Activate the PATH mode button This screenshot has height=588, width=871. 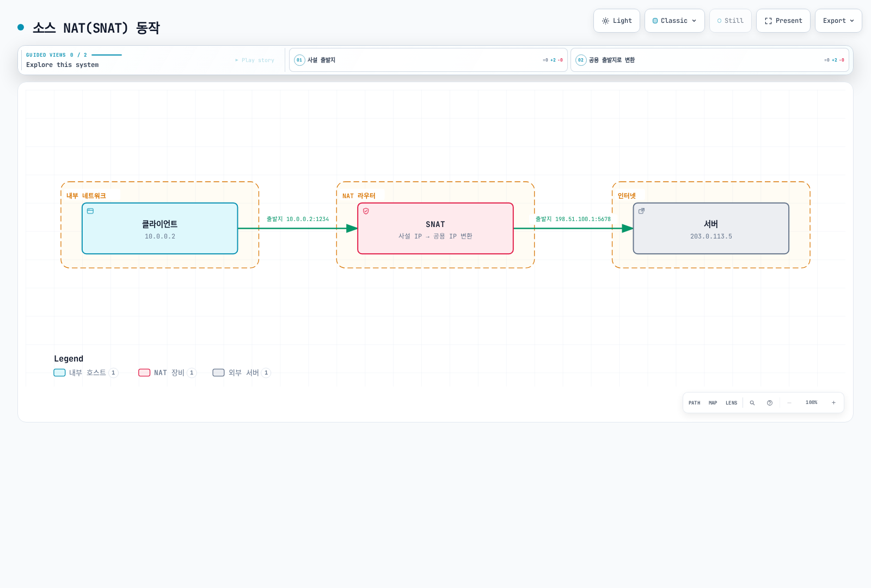point(694,403)
